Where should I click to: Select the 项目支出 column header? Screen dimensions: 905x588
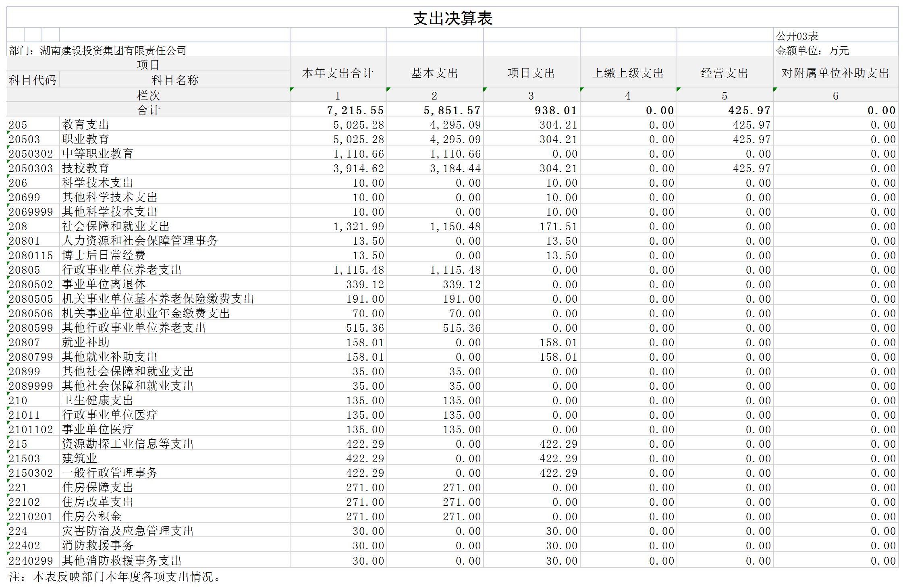pyautogui.click(x=531, y=73)
